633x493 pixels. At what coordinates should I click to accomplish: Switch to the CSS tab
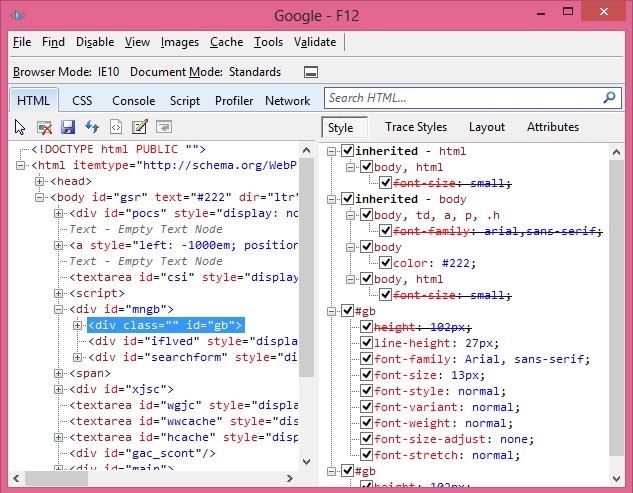tap(82, 101)
